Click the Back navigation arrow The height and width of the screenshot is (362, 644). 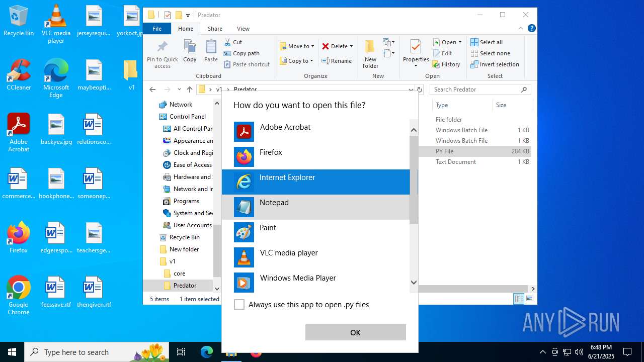[152, 89]
